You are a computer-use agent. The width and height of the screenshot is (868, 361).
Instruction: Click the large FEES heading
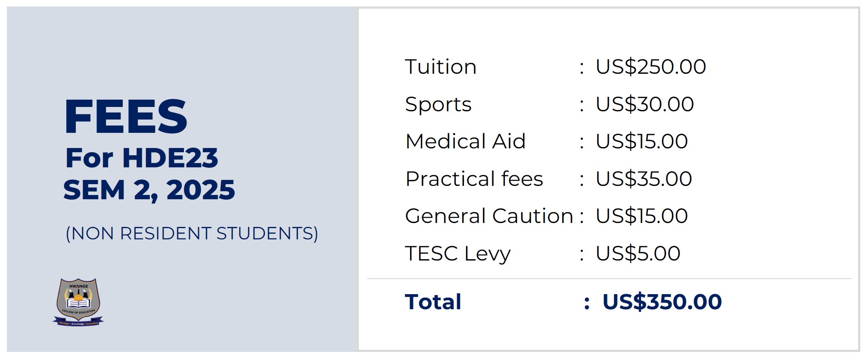point(126,116)
